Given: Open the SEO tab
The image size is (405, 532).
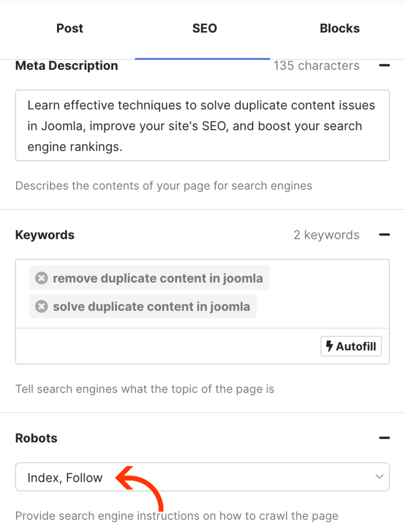Looking at the screenshot, I should click(x=205, y=28).
